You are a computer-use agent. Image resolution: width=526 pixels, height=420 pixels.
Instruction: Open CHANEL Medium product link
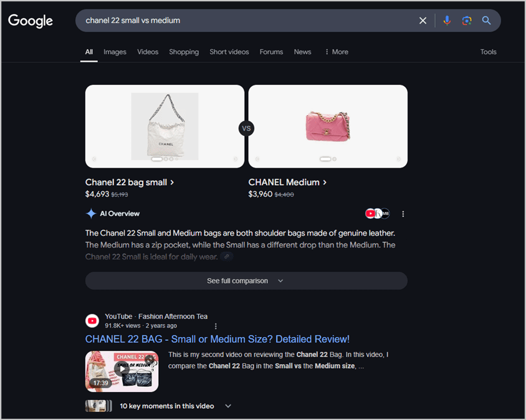point(287,183)
